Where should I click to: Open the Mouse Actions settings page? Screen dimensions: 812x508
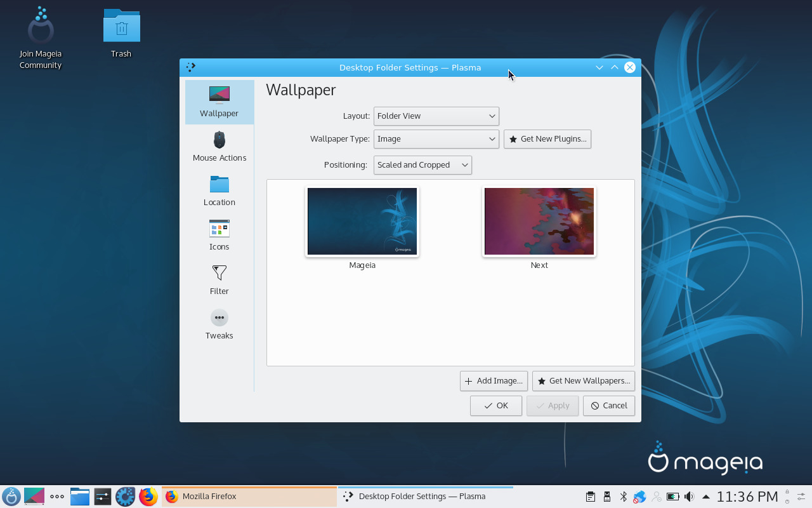219,147
